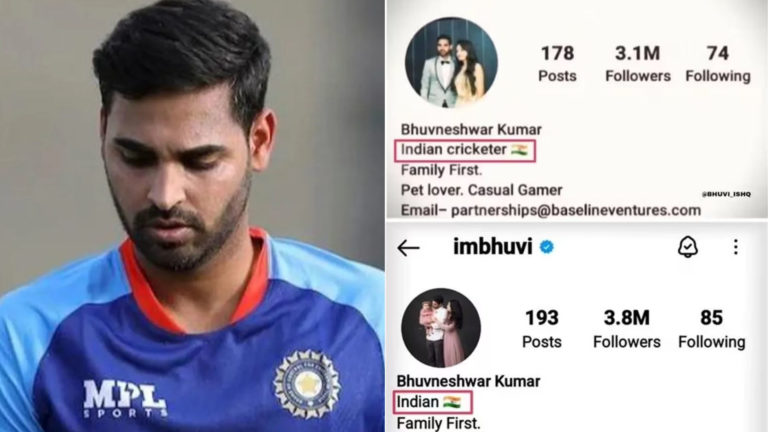Open the notification bell icon
This screenshot has height=432, width=768.
[x=688, y=247]
